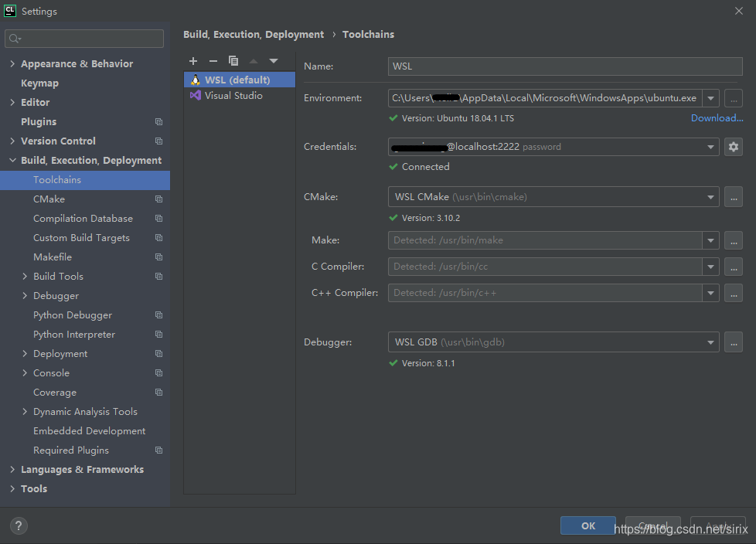This screenshot has height=544, width=756.
Task: Collapse Build, Execution, Deployment section
Action: 12,161
